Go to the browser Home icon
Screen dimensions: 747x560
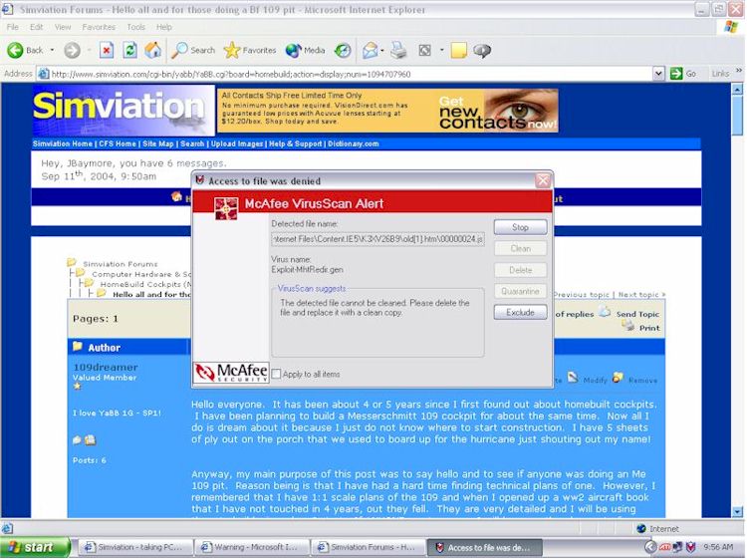[152, 50]
